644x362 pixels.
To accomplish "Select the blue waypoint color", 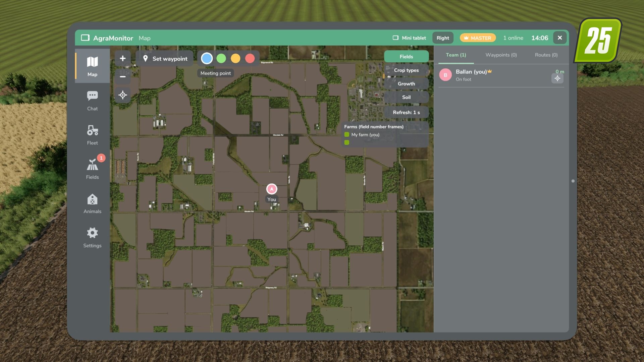I will 207,58.
